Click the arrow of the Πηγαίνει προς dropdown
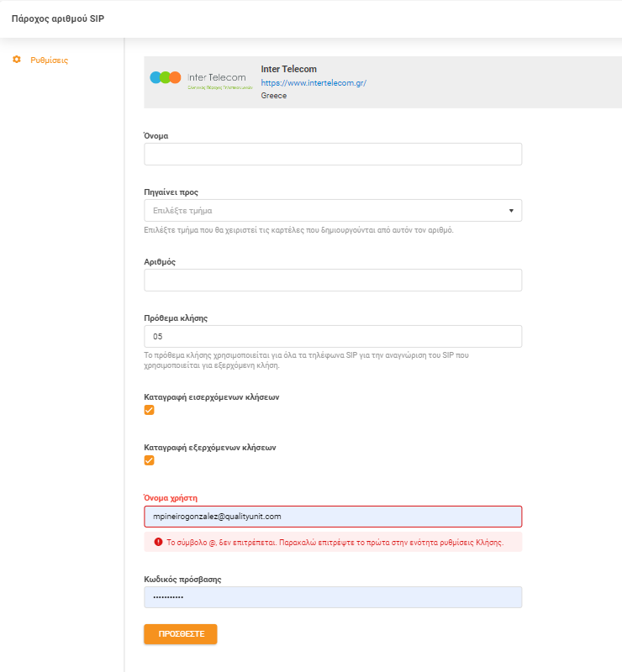 (x=510, y=210)
